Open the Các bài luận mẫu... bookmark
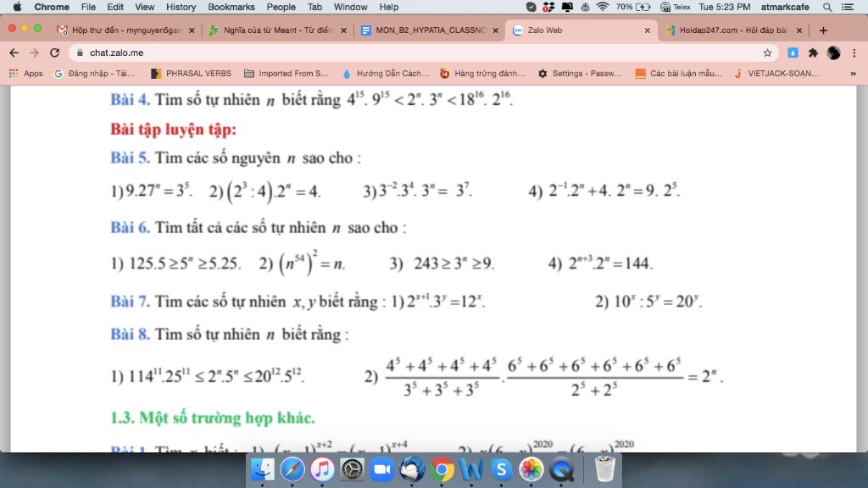 [x=679, y=74]
